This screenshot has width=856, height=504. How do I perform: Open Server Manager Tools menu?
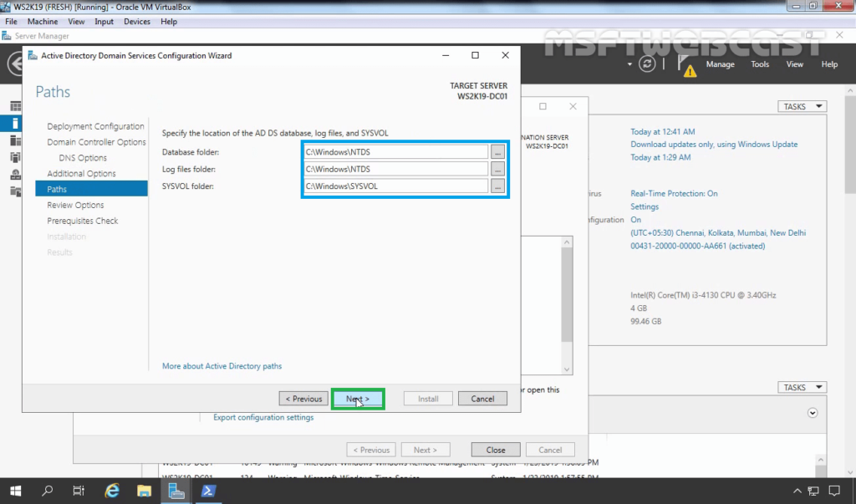759,64
